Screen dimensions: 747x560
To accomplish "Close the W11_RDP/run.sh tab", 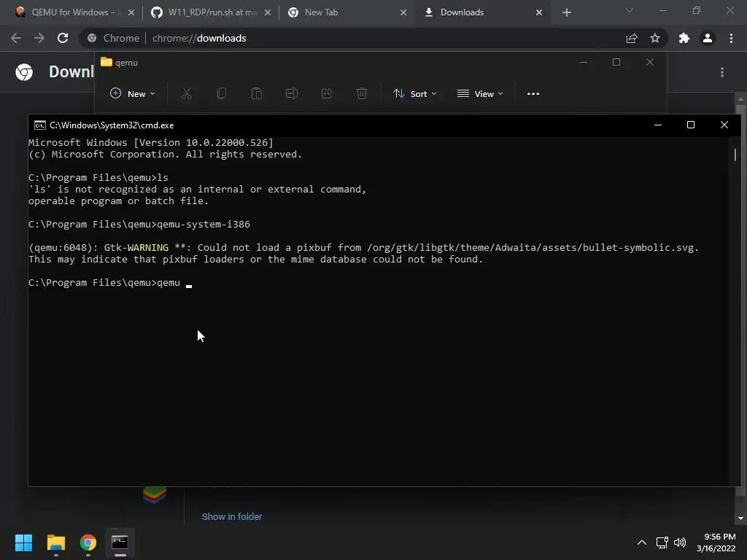I will [267, 12].
